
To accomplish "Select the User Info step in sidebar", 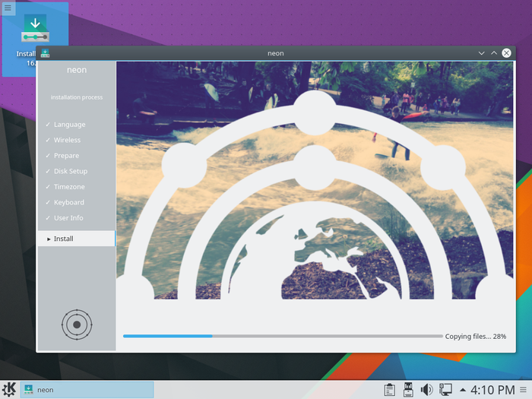I will 68,218.
